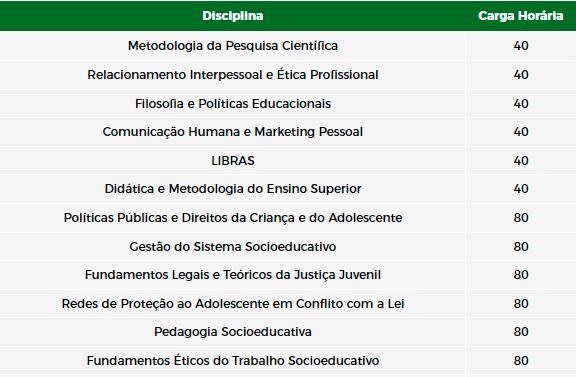Viewport: 576px width, 377px height.
Task: Click 40 hours cell for Filosofia row
Action: coord(521,104)
